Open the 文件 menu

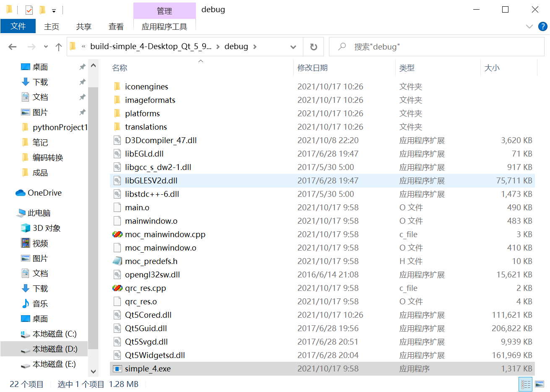(x=18, y=26)
